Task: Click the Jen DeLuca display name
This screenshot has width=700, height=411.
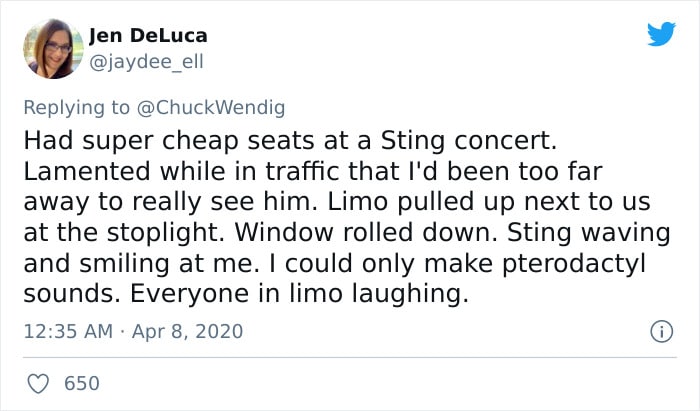Action: [148, 36]
